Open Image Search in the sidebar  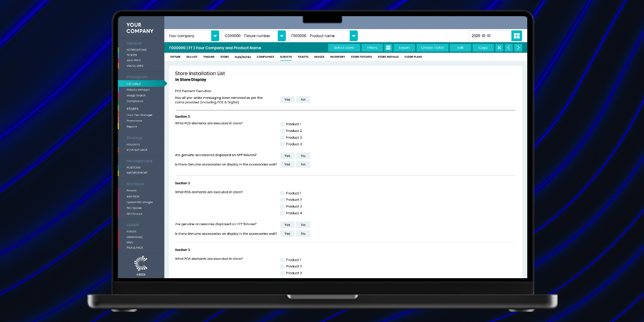point(136,95)
